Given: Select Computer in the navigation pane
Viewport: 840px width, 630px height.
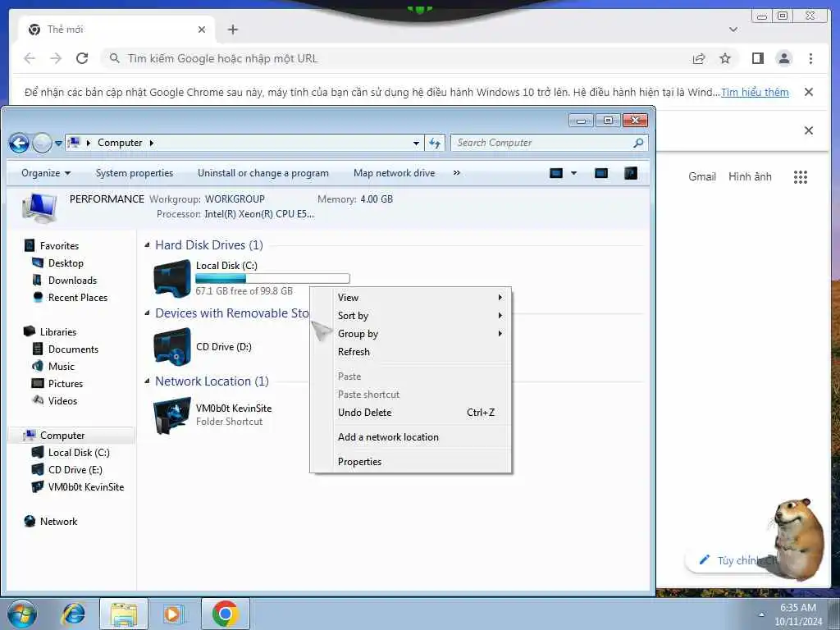Looking at the screenshot, I should [62, 436].
